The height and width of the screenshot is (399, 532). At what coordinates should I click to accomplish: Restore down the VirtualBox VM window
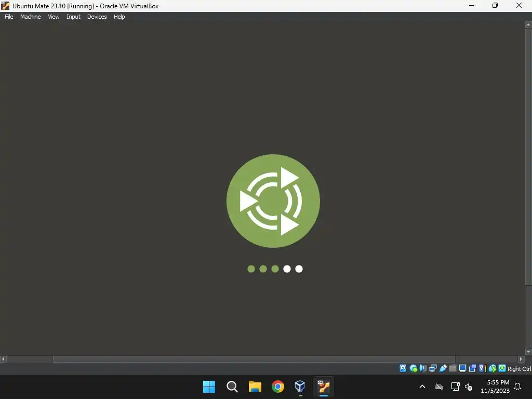click(x=495, y=5)
